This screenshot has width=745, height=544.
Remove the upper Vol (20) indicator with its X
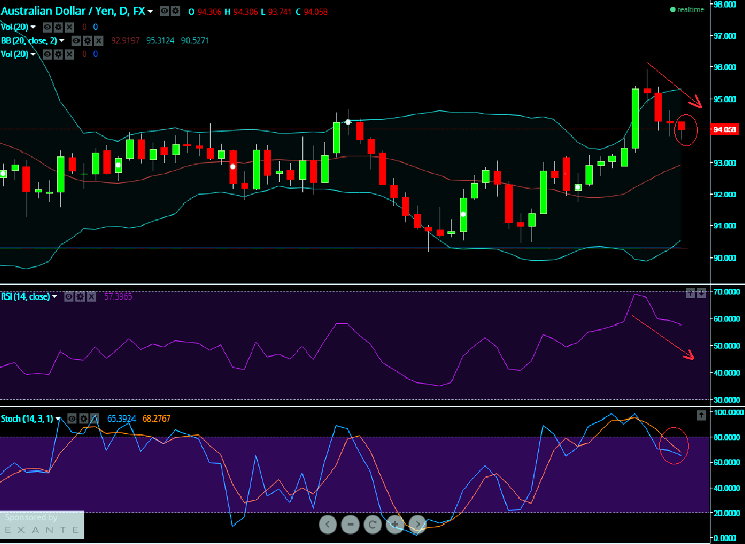[69, 27]
